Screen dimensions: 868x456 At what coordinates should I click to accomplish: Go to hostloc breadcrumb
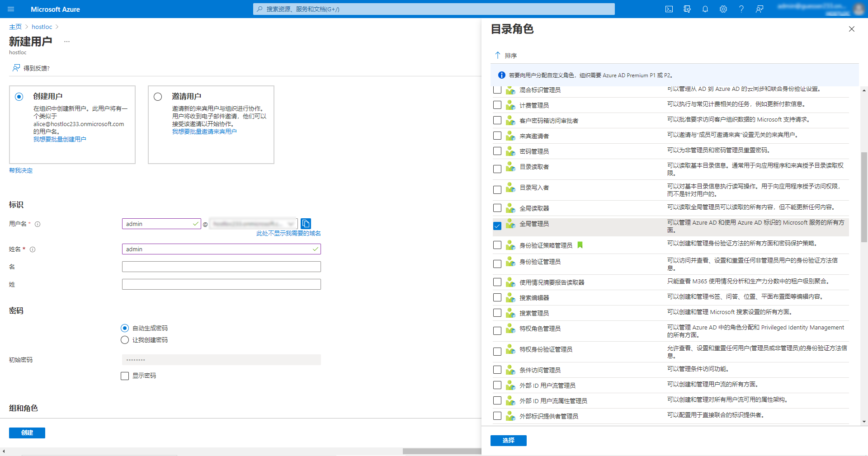[42, 27]
